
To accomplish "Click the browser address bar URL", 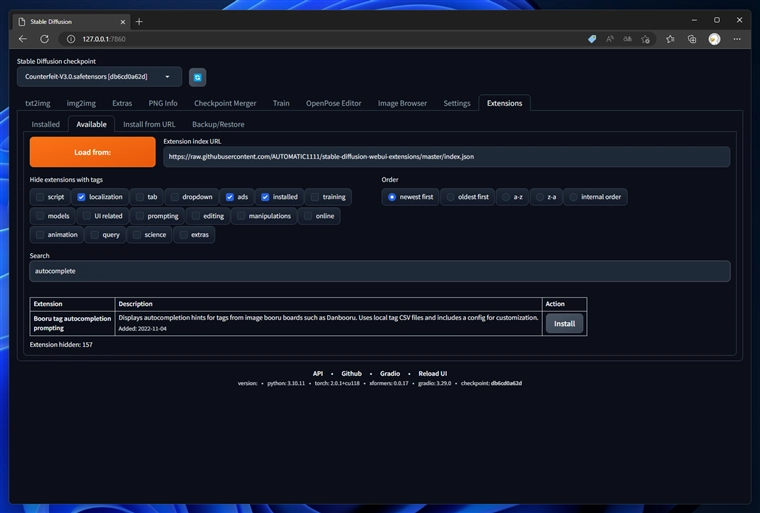I will [x=104, y=39].
